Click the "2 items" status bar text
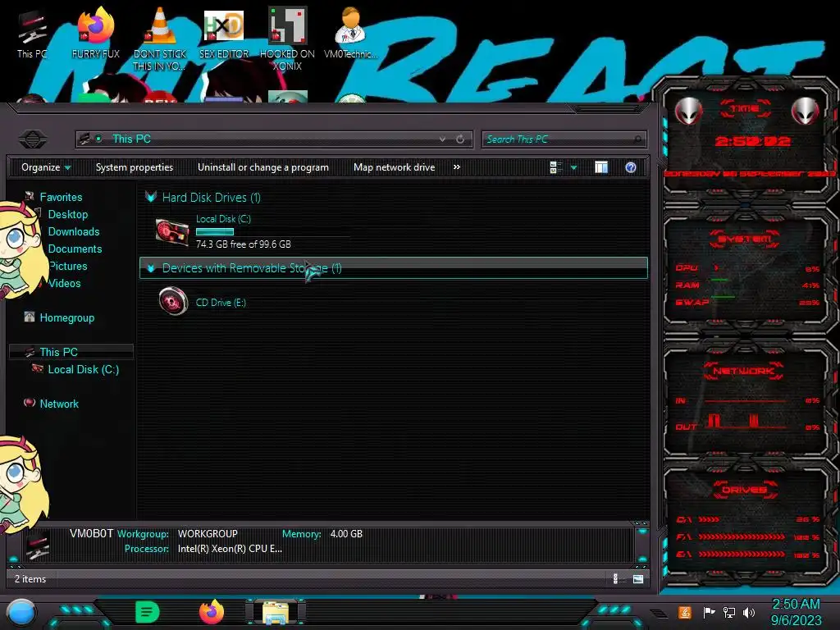The image size is (840, 630). [30, 579]
